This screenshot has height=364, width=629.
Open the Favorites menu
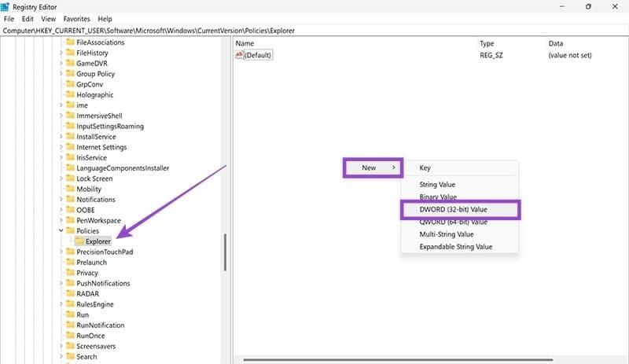coord(75,18)
